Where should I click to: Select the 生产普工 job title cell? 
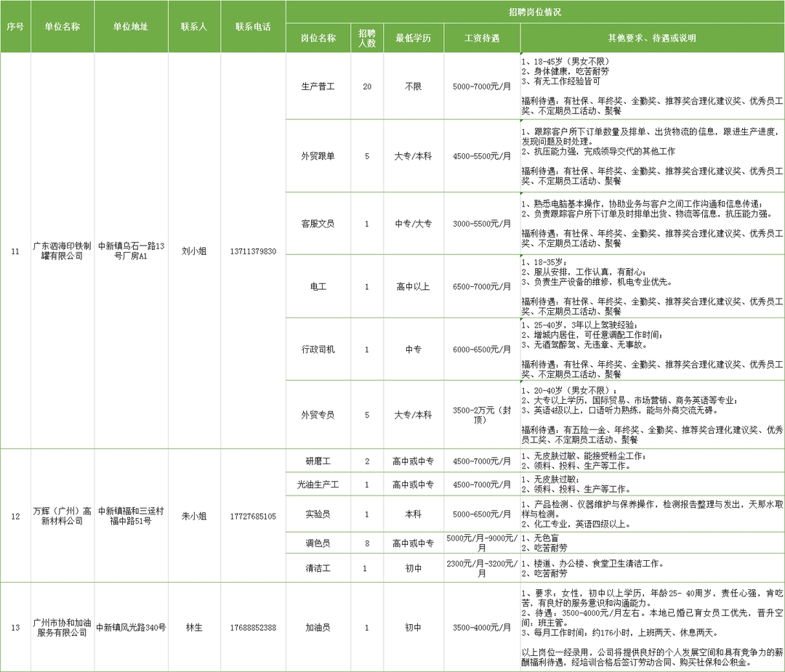[318, 86]
